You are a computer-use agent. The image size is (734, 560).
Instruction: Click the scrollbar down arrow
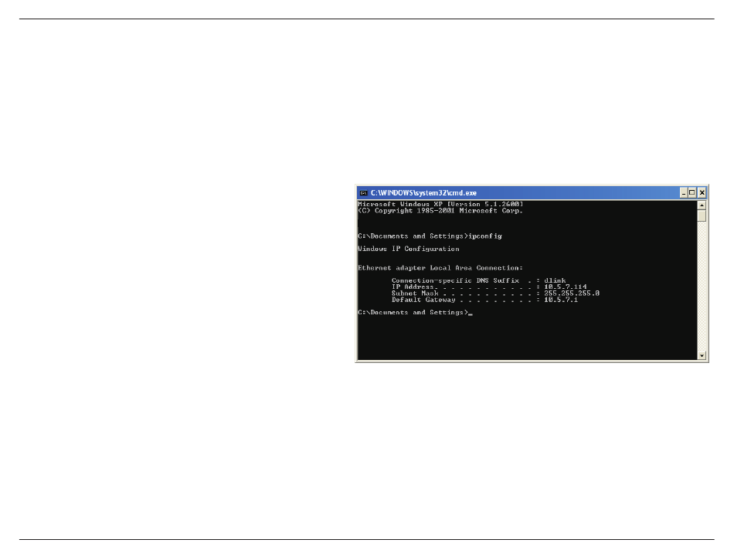702,355
